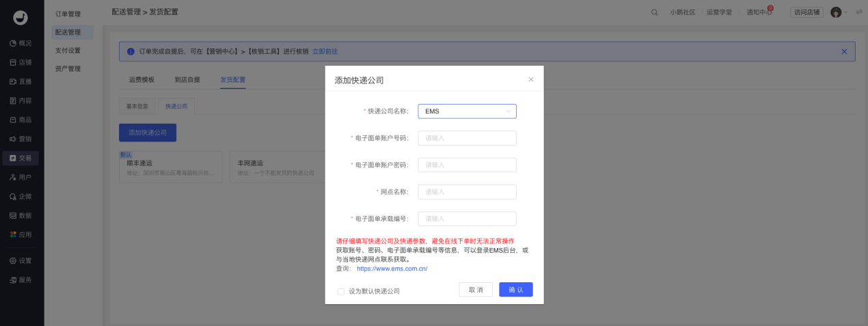Open 直播 live section in sidebar

pyautogui.click(x=20, y=81)
